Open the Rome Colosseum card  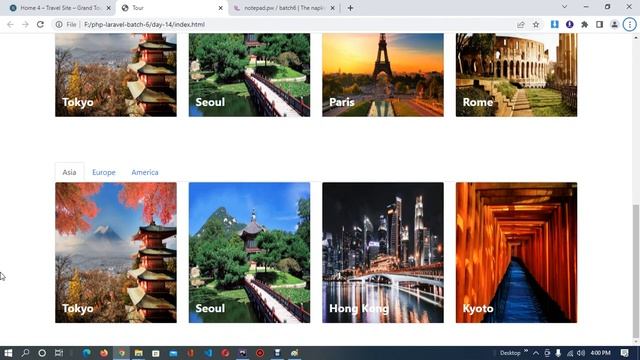(x=516, y=75)
